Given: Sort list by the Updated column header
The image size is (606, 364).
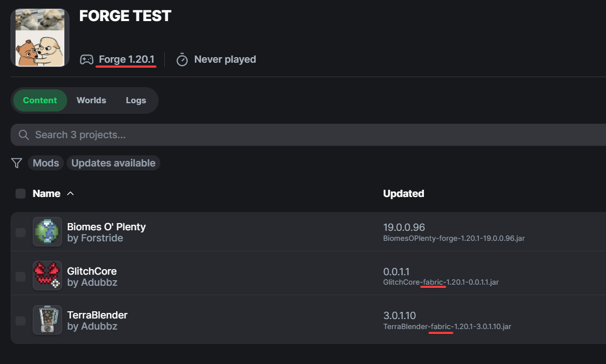Looking at the screenshot, I should [x=403, y=194].
